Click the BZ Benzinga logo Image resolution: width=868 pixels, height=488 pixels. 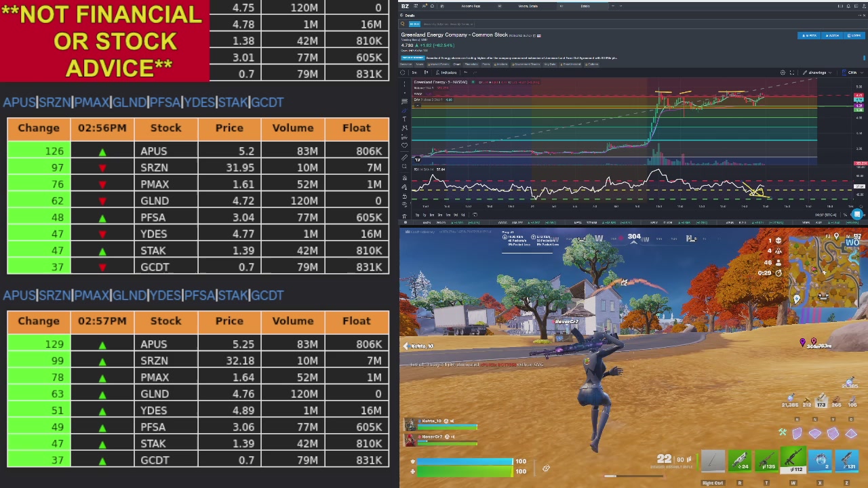(405, 6)
